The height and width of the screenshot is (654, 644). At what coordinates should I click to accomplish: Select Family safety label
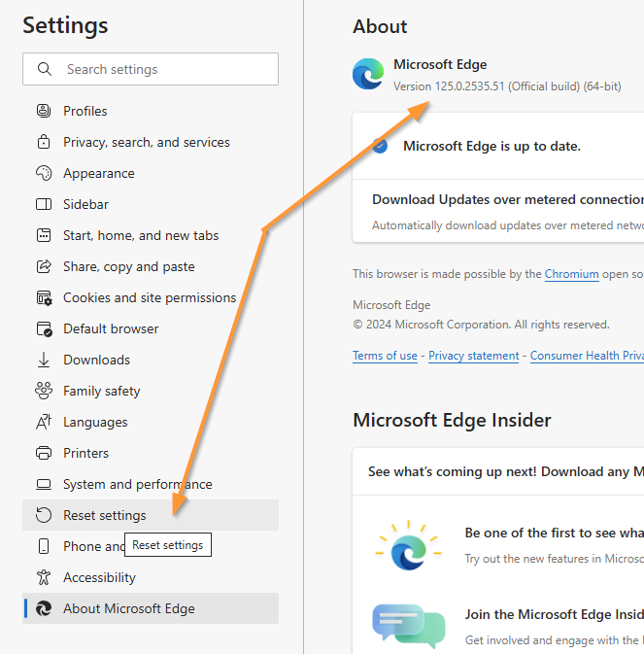pyautogui.click(x=102, y=391)
